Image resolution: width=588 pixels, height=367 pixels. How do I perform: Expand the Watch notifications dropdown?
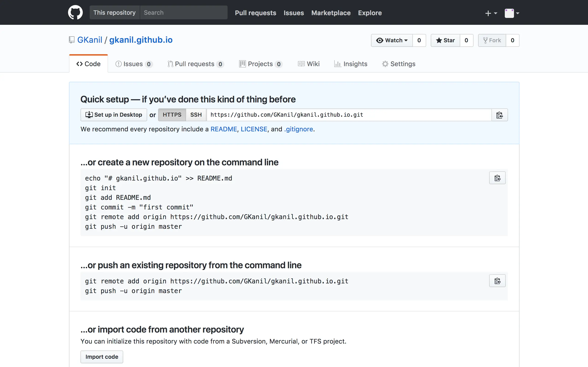pyautogui.click(x=392, y=40)
